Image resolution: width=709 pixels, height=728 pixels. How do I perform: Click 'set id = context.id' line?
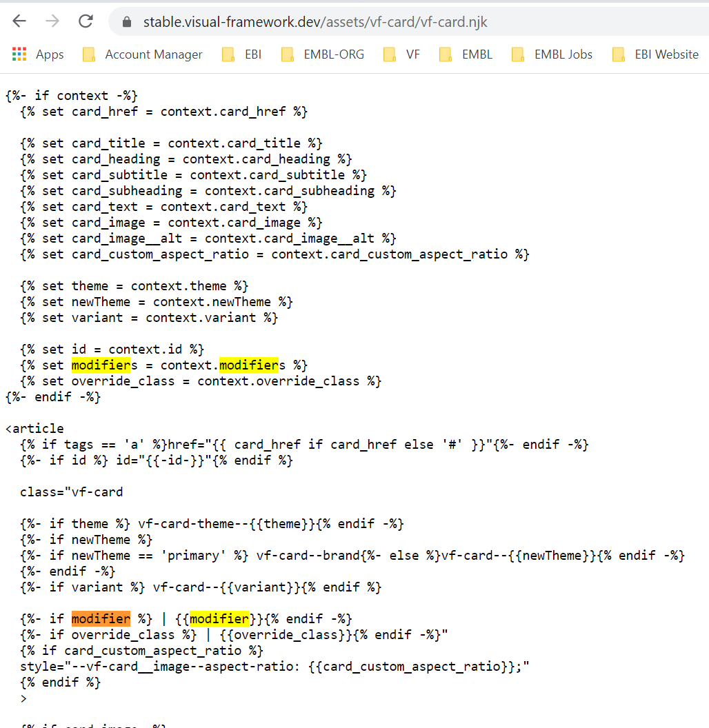tap(112, 350)
